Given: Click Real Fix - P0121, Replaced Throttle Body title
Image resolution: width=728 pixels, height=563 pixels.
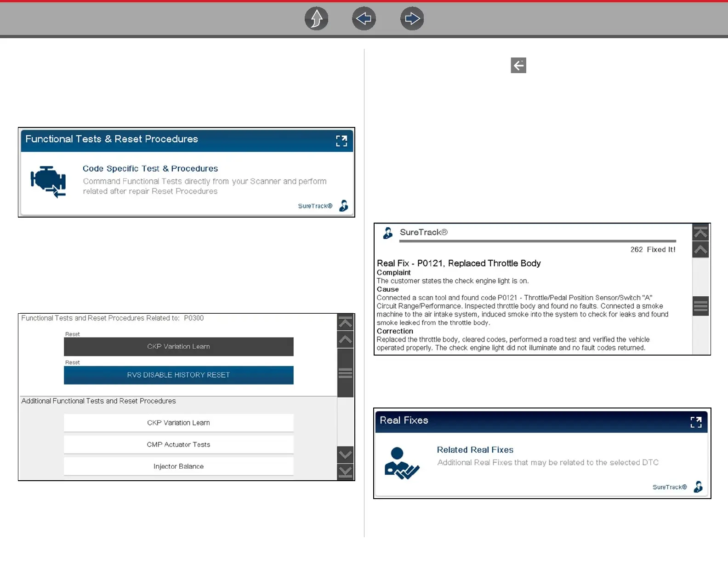Looking at the screenshot, I should click(459, 263).
